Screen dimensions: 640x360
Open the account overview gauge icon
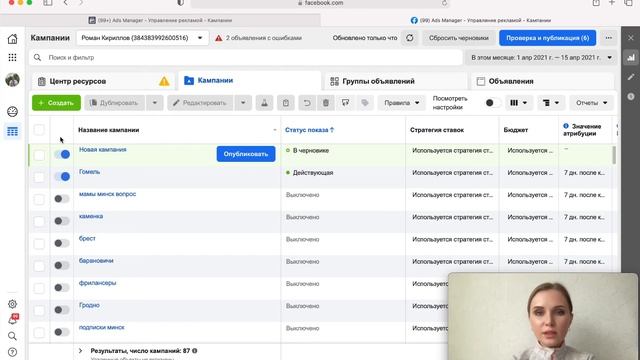pyautogui.click(x=13, y=111)
